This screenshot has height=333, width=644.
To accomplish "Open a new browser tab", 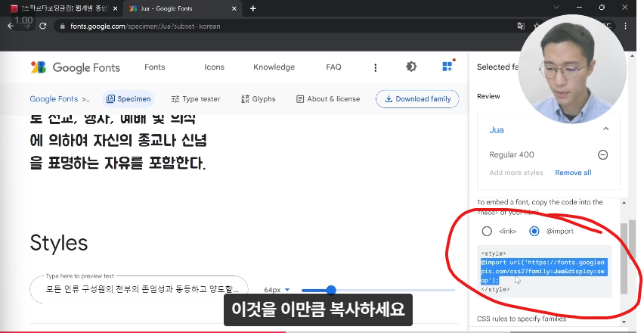I will (x=253, y=8).
